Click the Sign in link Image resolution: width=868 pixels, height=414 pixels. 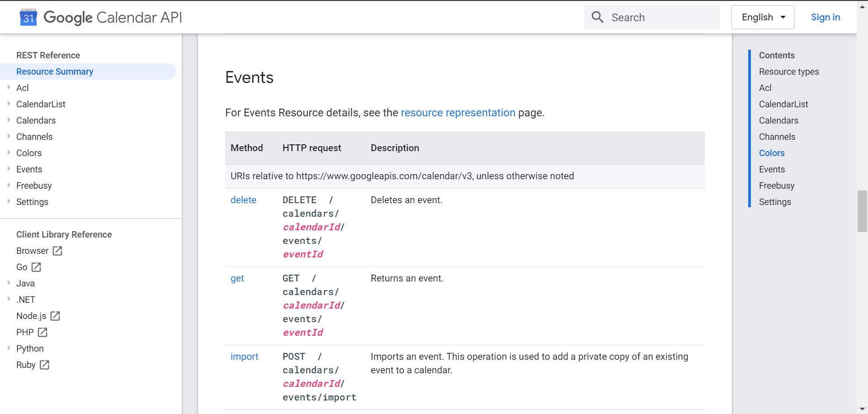click(825, 17)
